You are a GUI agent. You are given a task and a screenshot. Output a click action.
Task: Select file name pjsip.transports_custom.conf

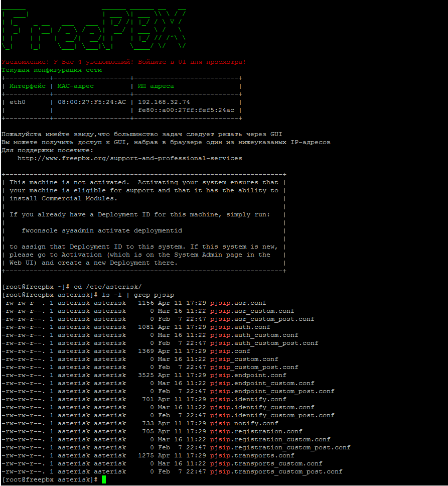266,464
